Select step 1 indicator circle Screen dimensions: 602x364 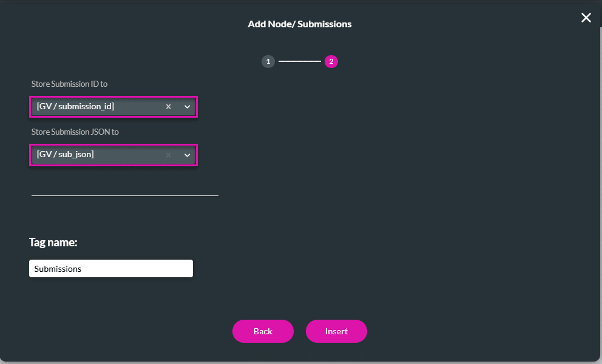(x=268, y=61)
